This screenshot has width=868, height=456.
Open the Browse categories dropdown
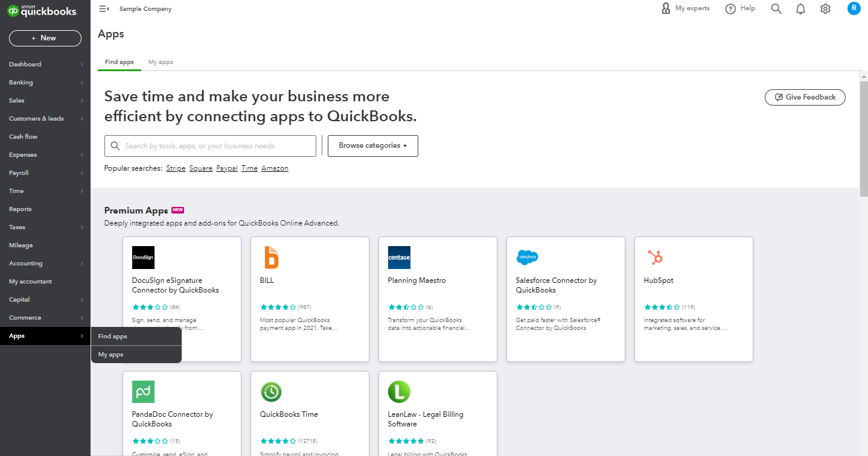pyautogui.click(x=373, y=146)
